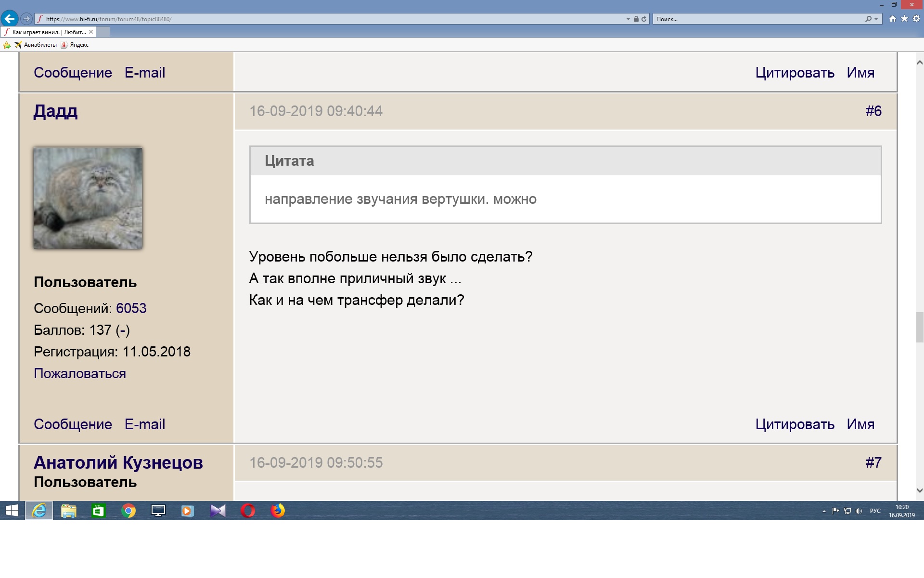Image resolution: width=924 pixels, height=578 pixels.
Task: Click the volume speaker tray icon
Action: 859,511
